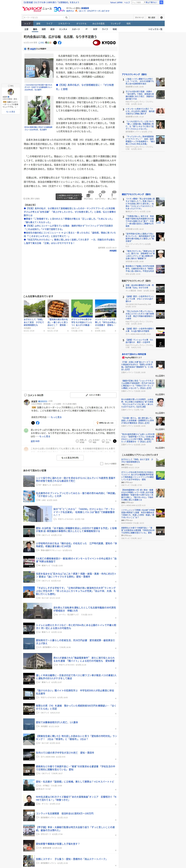186x868 pixels.
Task: Dismiss the 女子大として「存続」 recommended card
Action: pyautogui.click(x=44, y=331)
